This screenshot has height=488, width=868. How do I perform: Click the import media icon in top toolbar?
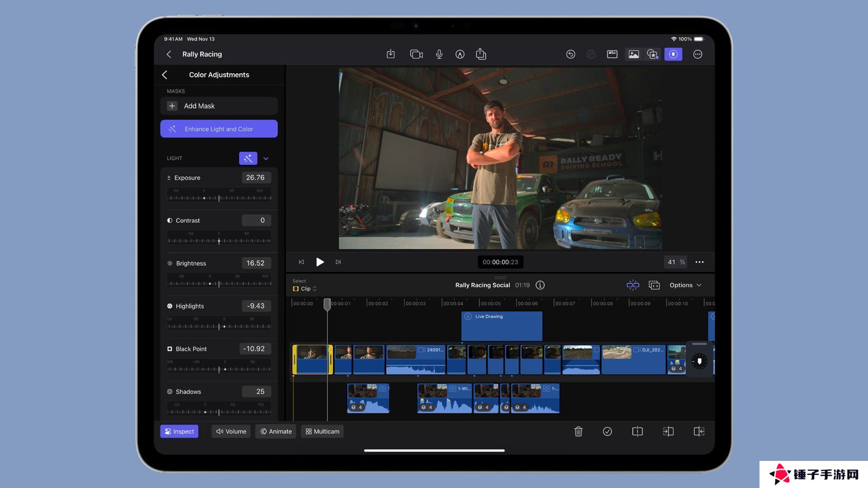click(391, 54)
